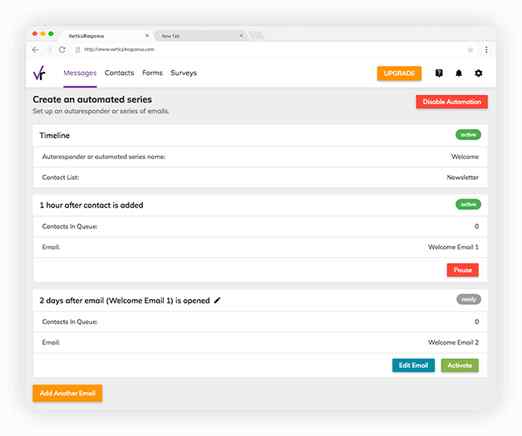This screenshot has width=522, height=436.
Task: Click 'Autoresponder or automated series name' label
Action: [104, 157]
